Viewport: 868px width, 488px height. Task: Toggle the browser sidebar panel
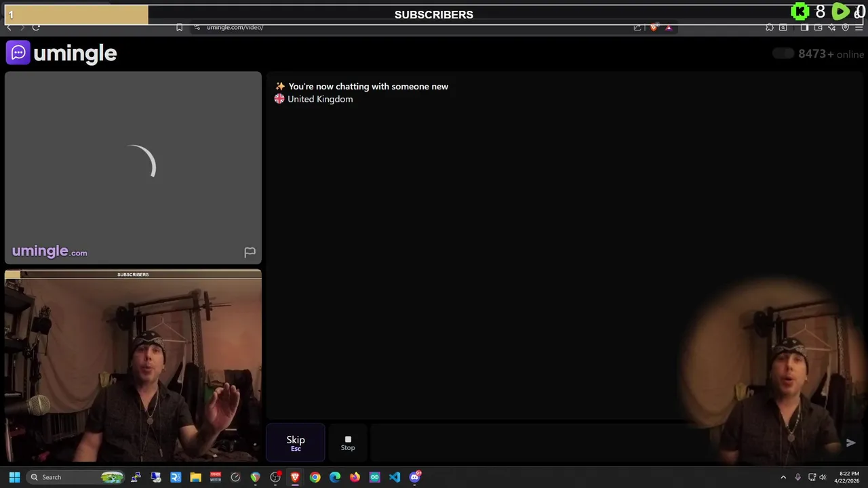click(x=804, y=27)
